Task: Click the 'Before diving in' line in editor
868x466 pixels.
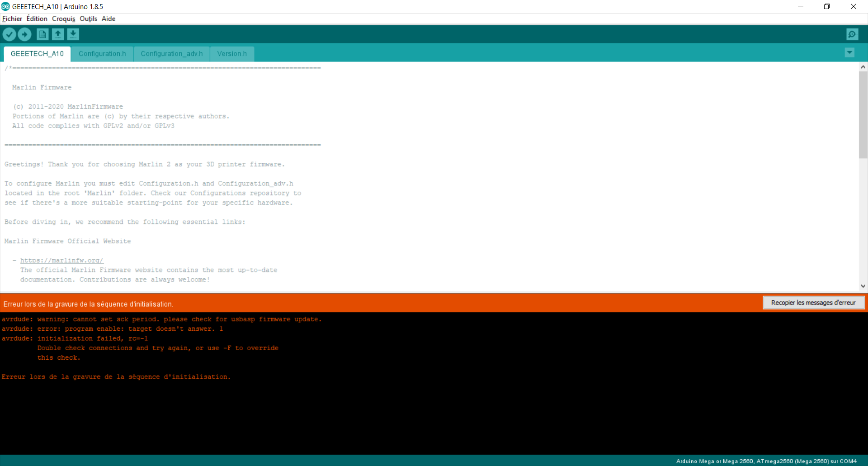Action: click(125, 222)
